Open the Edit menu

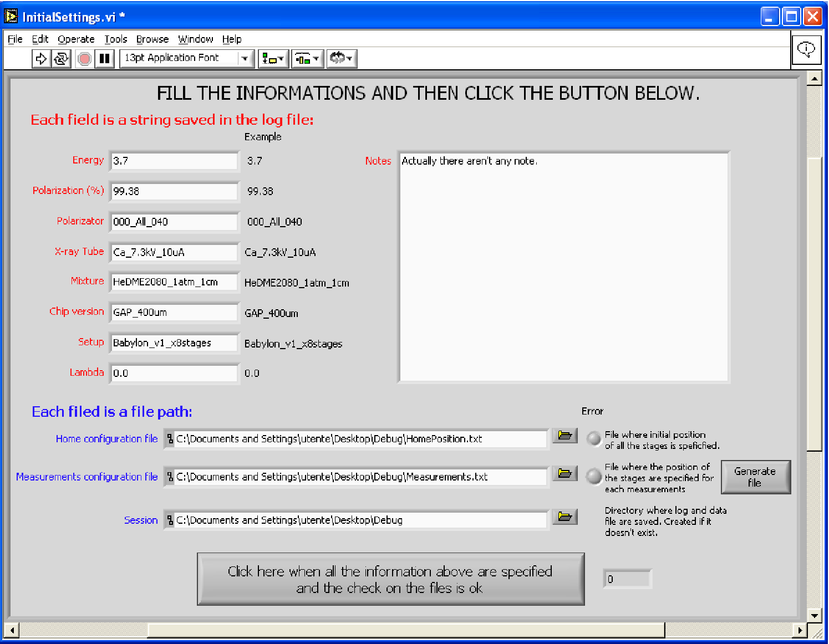40,39
